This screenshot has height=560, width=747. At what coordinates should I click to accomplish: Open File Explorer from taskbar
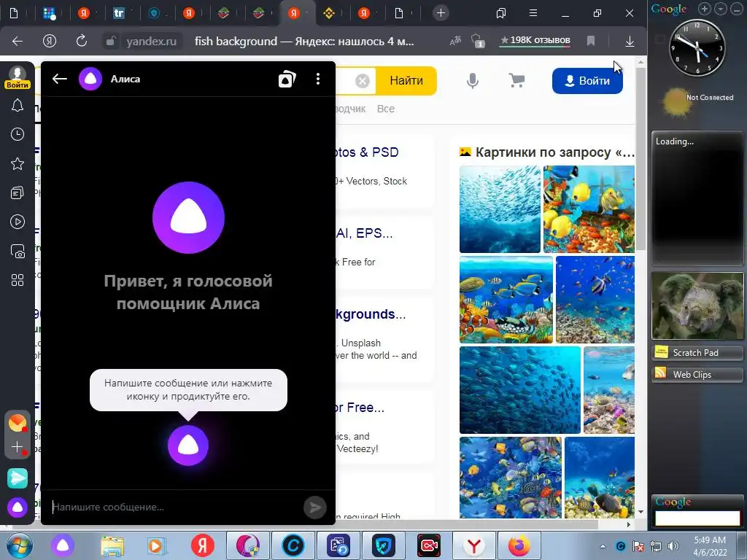tap(112, 545)
